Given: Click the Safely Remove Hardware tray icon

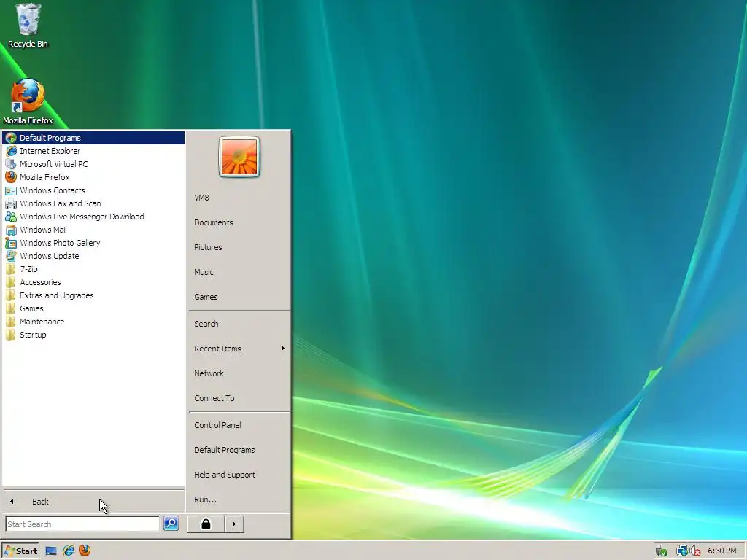Looking at the screenshot, I should click(661, 551).
